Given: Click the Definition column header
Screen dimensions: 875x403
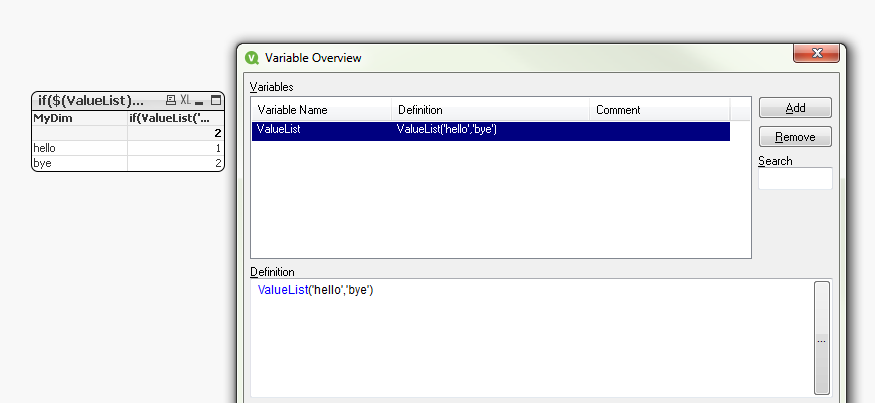Looking at the screenshot, I should coord(490,110).
